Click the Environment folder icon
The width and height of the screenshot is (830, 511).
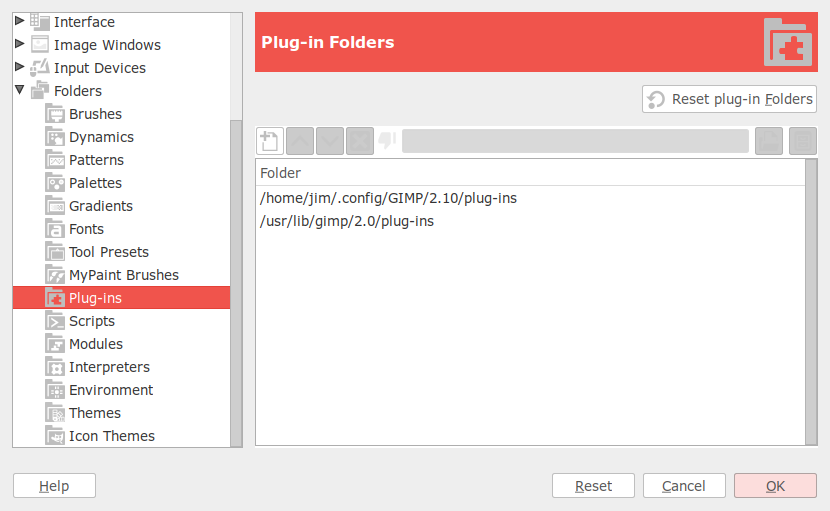pos(55,390)
